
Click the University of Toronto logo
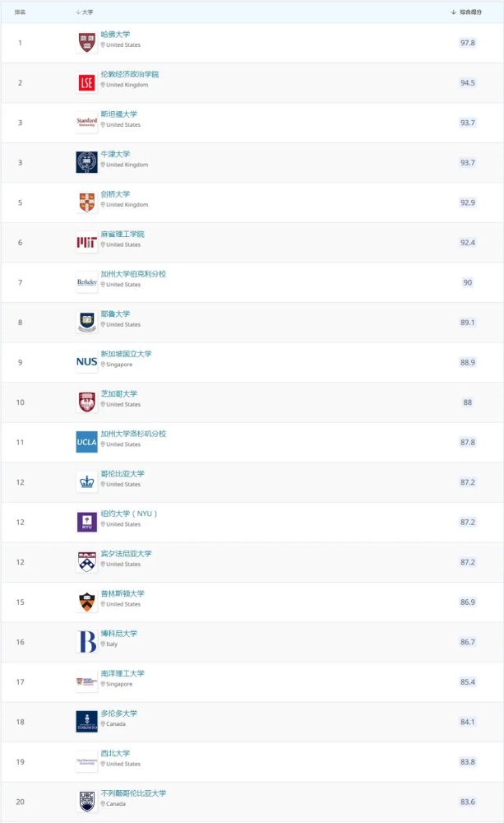click(x=86, y=722)
